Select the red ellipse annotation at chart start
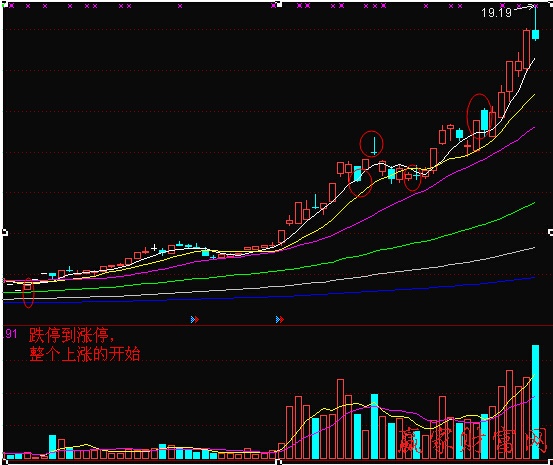The height and width of the screenshot is (465, 553). click(x=28, y=292)
